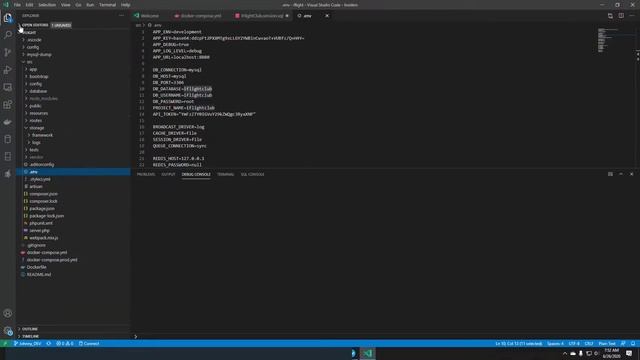The width and height of the screenshot is (640, 360).
Task: Click the synchronize changes icon in the status bar
Action: 49,344
